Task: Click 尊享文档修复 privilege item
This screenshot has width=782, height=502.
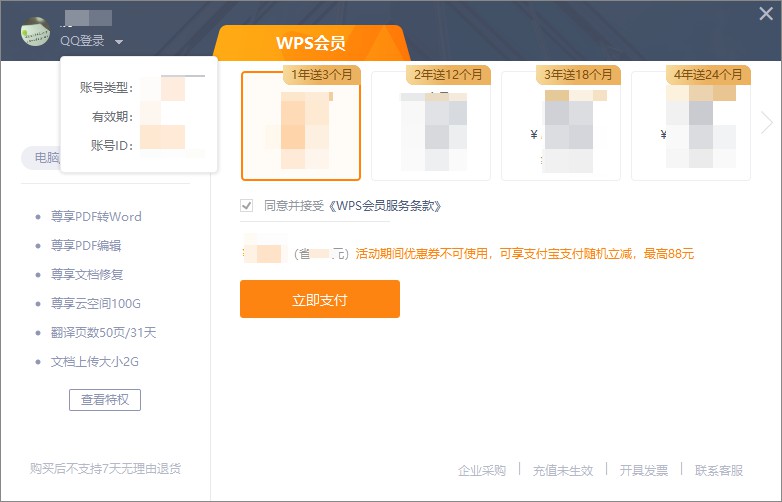Action: pyautogui.click(x=87, y=274)
